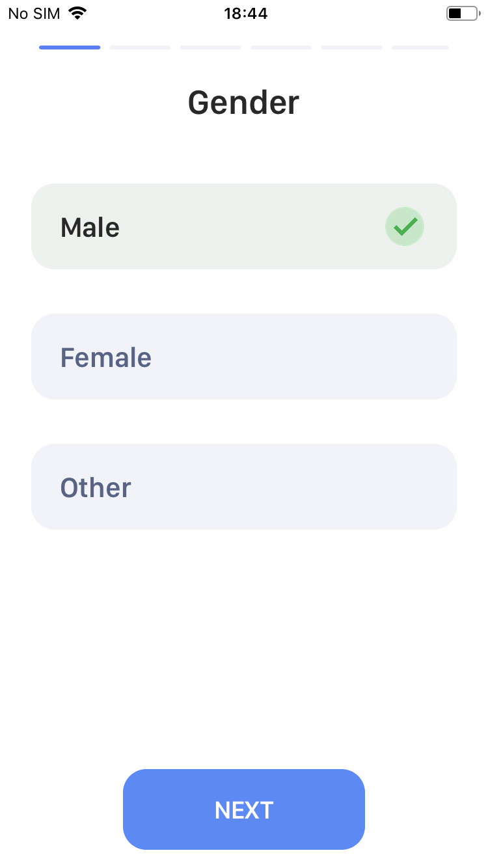The image size is (488, 868).
Task: Click the first blue progress segment
Action: pos(70,47)
